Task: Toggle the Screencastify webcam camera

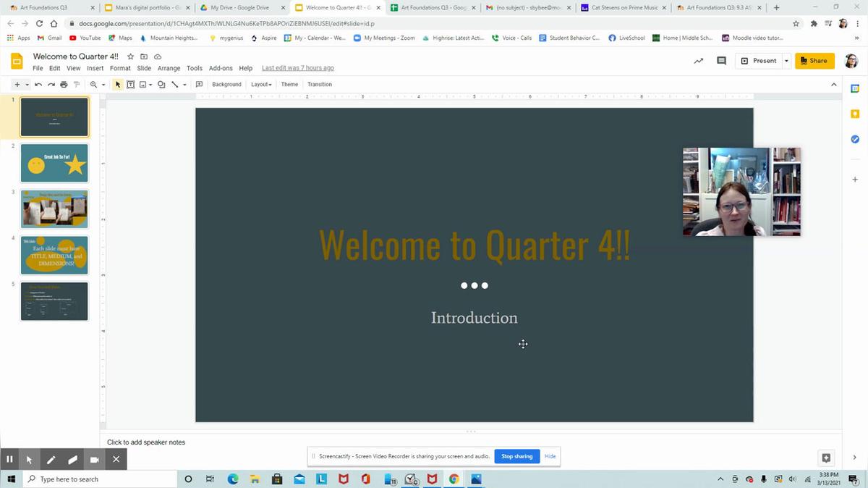Action: click(94, 459)
